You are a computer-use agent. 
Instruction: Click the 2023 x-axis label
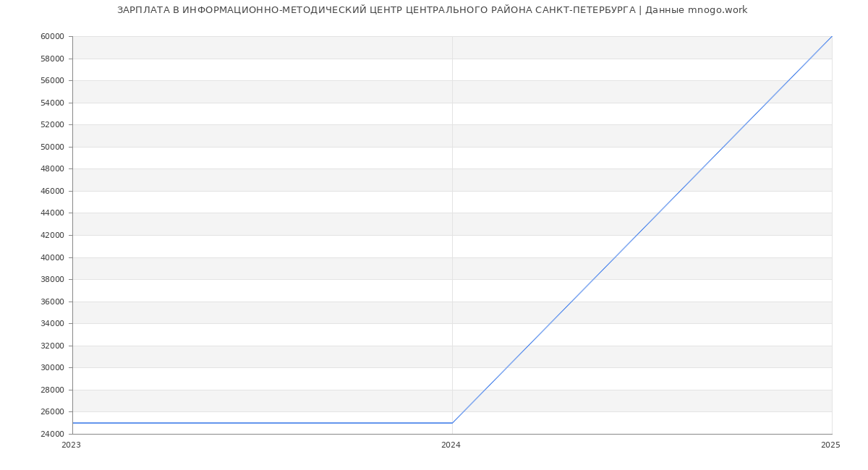[x=71, y=445]
